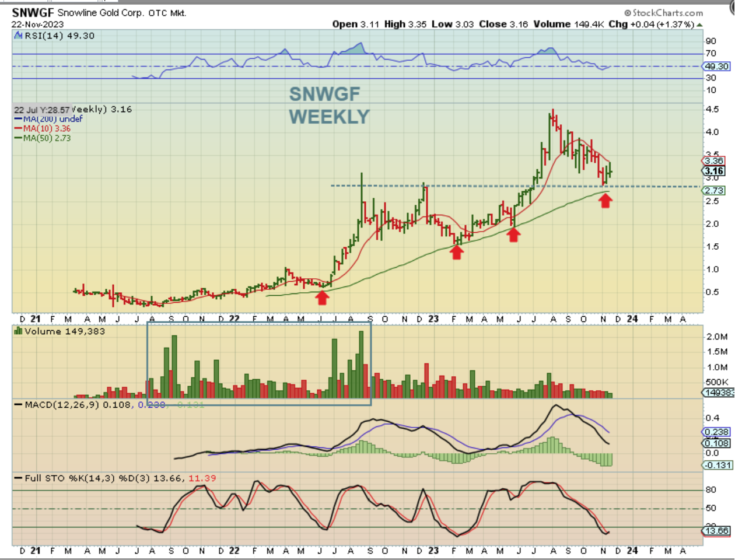The height and width of the screenshot is (560, 735).
Task: Click the volume bars icon beside Volume label
Action: (x=18, y=331)
